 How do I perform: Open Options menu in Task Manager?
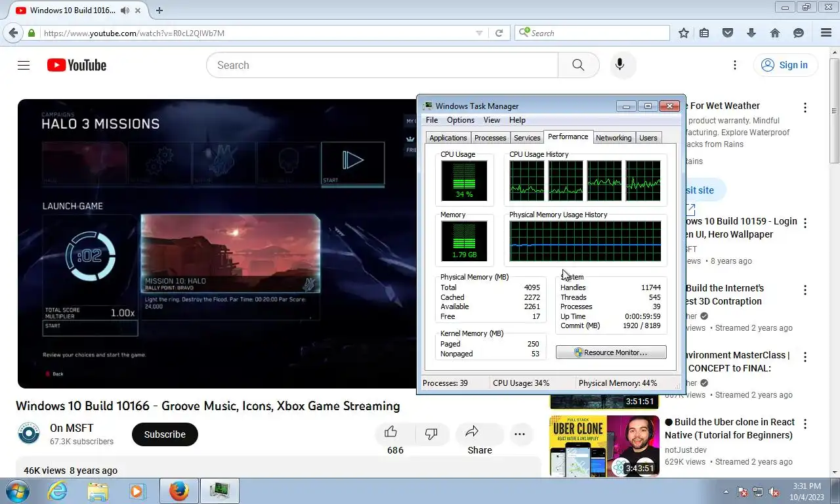coord(461,120)
